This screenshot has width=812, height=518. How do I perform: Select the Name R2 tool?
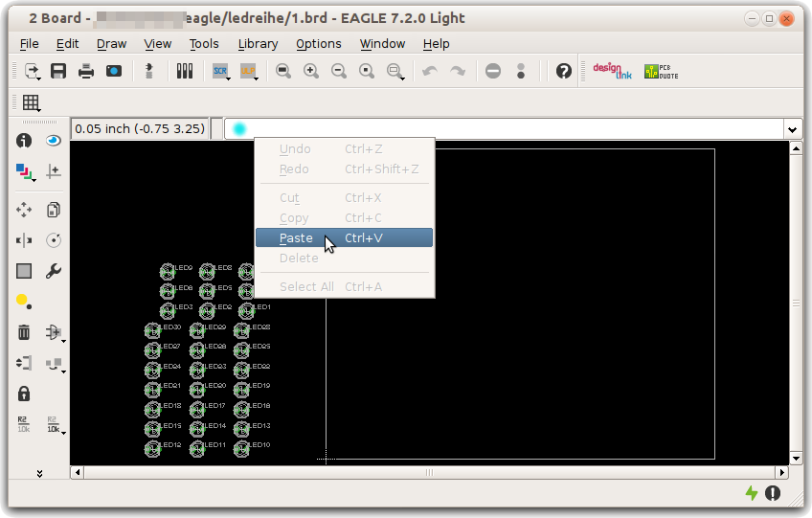[24, 424]
